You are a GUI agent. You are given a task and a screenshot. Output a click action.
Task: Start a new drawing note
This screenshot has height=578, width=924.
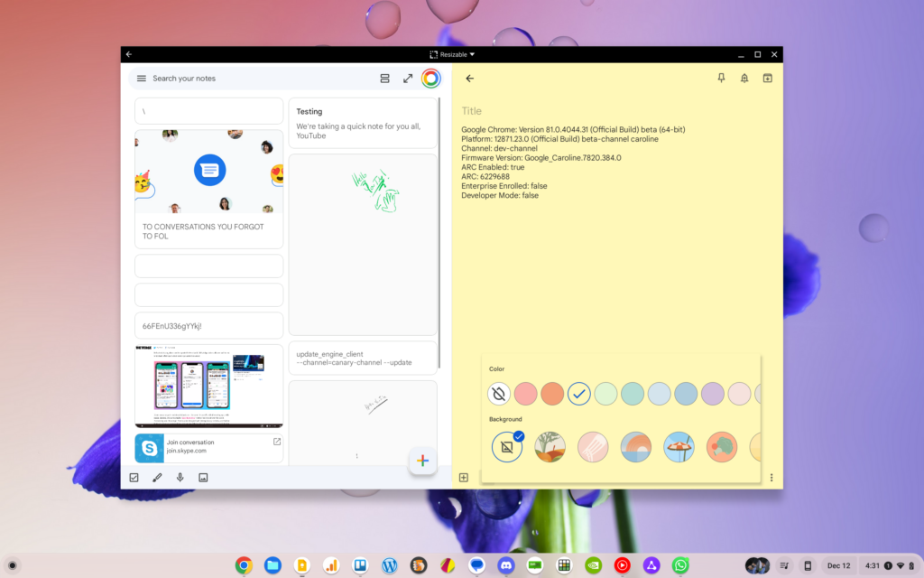coord(157,477)
